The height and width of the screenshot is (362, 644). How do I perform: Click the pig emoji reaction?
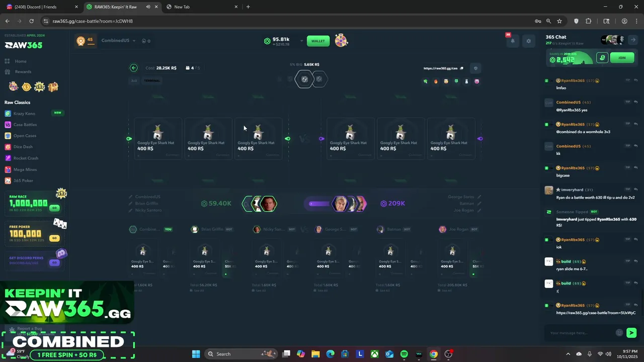476,81
